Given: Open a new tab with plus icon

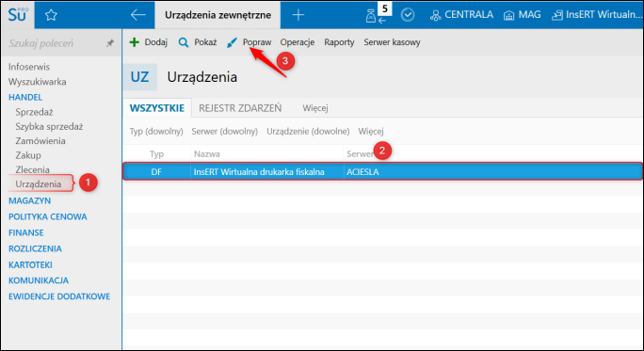Looking at the screenshot, I should tap(298, 15).
